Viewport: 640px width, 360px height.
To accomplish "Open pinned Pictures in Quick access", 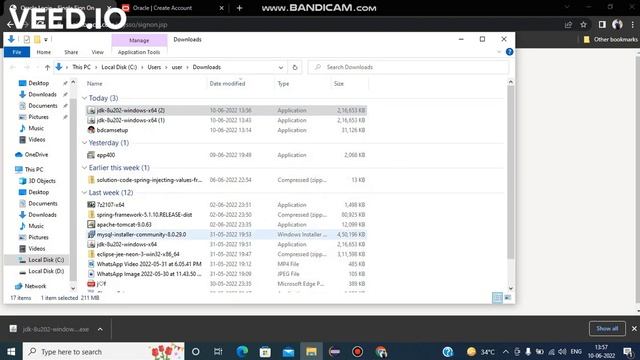I will coord(38,117).
